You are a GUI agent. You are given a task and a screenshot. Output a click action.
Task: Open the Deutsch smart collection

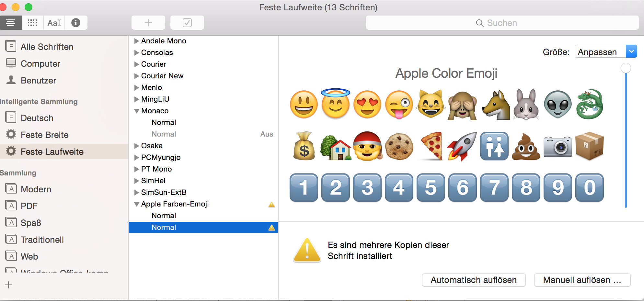click(64, 118)
